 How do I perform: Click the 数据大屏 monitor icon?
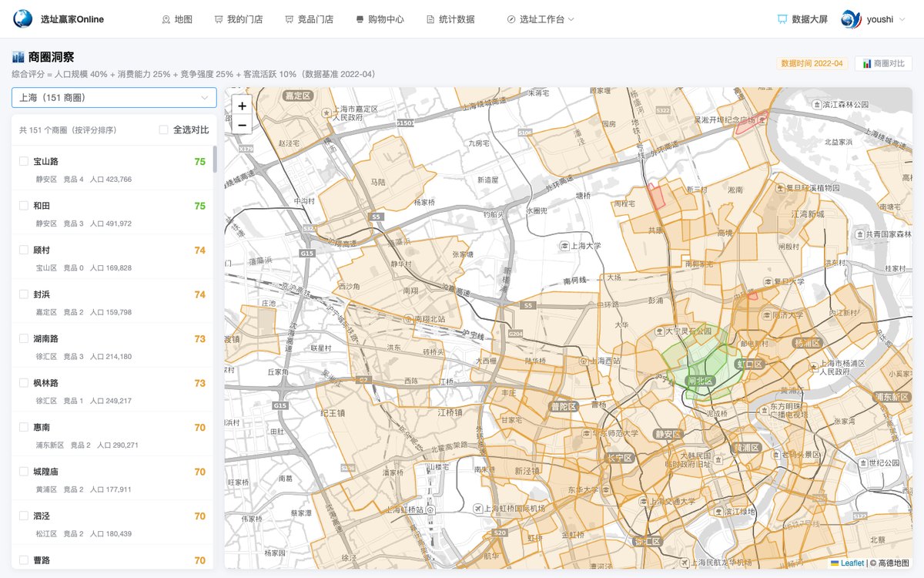(782, 19)
